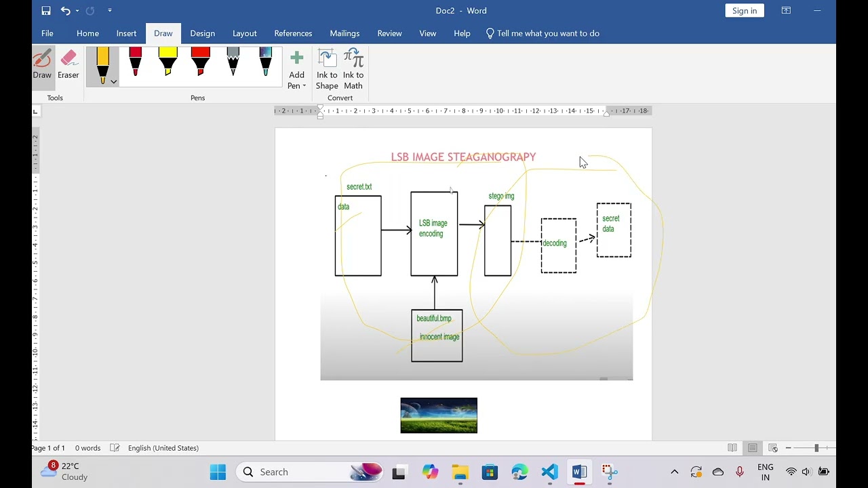
Task: Click the LSB IMAGE STEAGANOGRAPY title
Action: (463, 157)
